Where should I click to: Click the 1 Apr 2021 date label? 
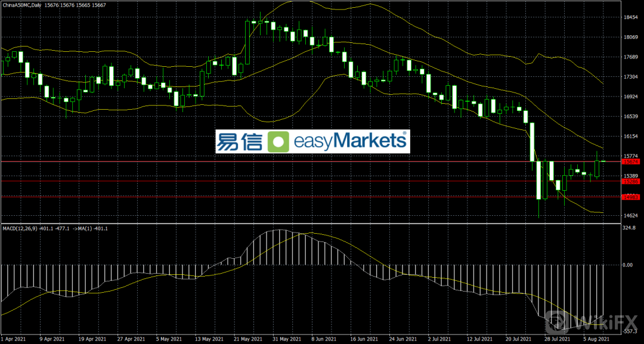click(14, 339)
